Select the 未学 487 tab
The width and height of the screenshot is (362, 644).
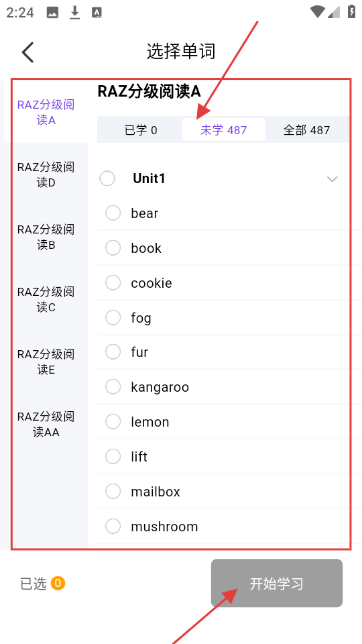click(x=224, y=129)
